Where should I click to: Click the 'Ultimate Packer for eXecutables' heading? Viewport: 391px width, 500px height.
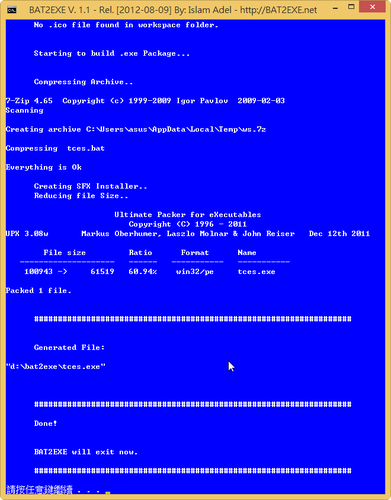tap(188, 215)
